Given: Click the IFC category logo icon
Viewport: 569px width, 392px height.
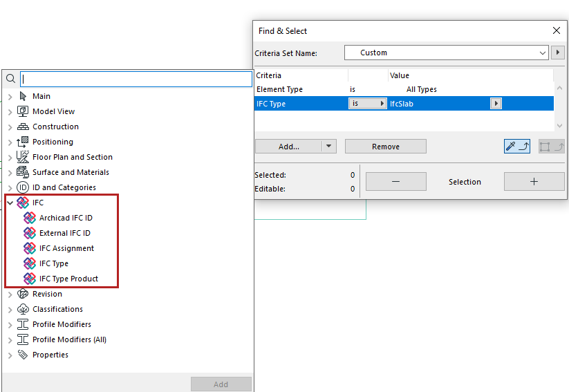Looking at the screenshot, I should [23, 203].
